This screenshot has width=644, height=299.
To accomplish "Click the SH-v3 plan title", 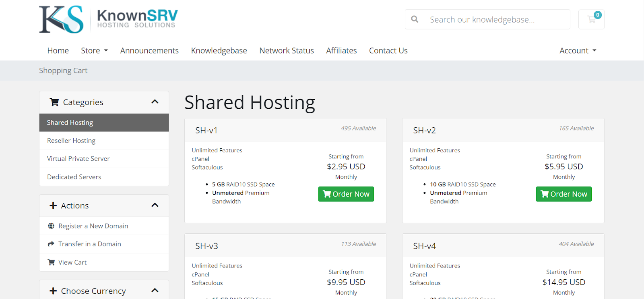I will pos(207,246).
